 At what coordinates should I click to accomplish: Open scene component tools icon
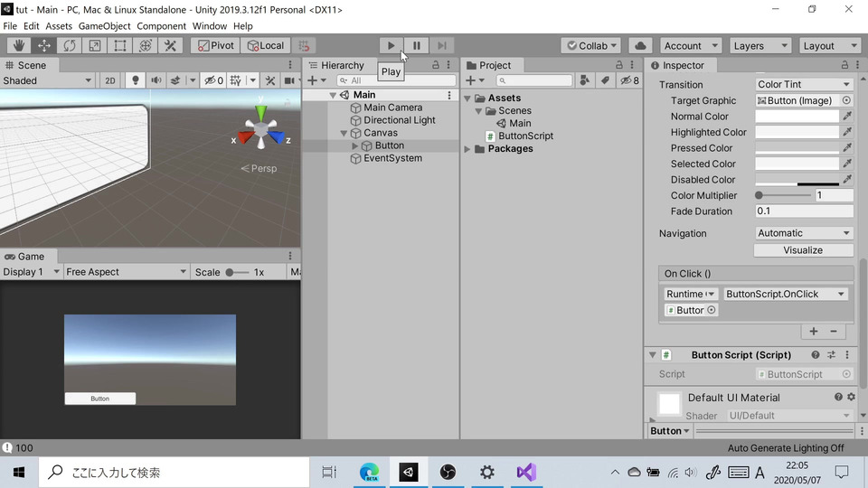click(x=270, y=80)
